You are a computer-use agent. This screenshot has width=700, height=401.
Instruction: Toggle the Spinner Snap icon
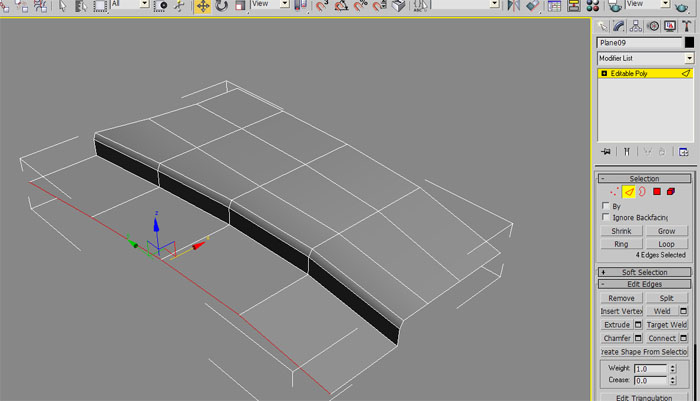[379, 6]
